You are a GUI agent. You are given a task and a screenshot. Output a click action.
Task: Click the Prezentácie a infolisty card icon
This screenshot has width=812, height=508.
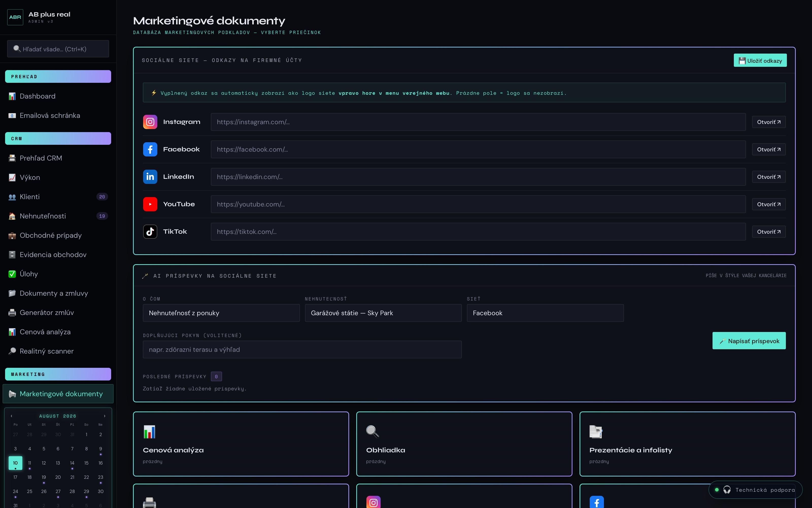(596, 432)
